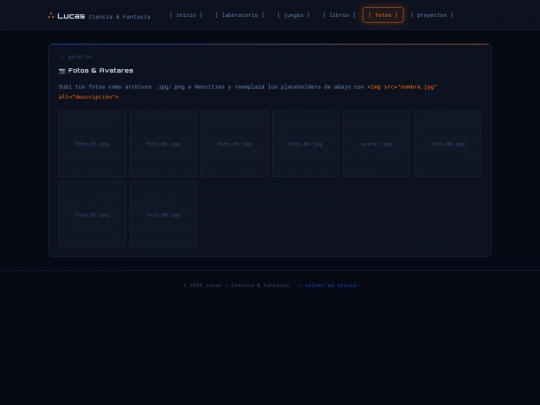Click the camera icon beside Fotos & Avatares

(62, 71)
